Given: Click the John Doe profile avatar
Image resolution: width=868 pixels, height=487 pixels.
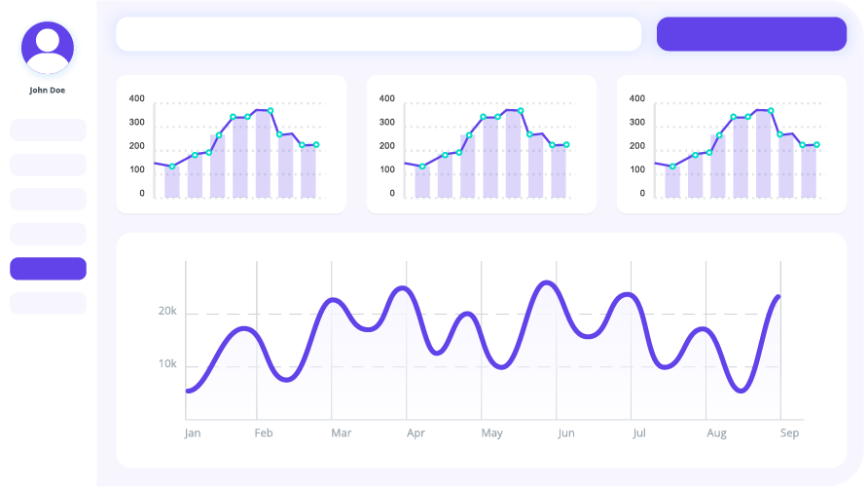Looking at the screenshot, I should click(48, 48).
